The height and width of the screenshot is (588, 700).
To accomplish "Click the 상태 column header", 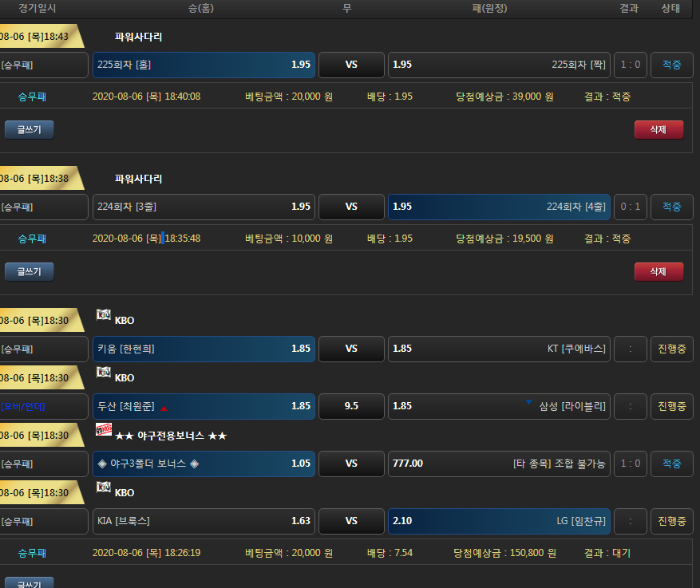I will pos(670,9).
